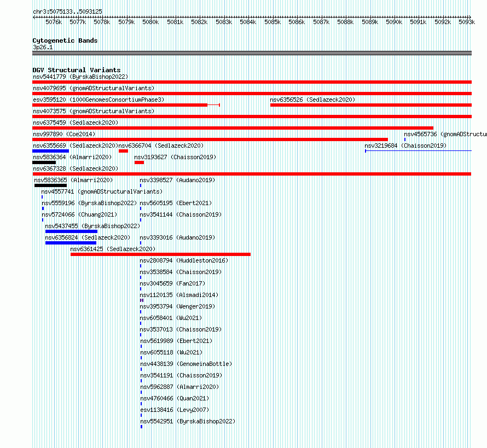Click the black bar under nsv5836364
The width and height of the screenshot is (487, 448).
[44, 162]
